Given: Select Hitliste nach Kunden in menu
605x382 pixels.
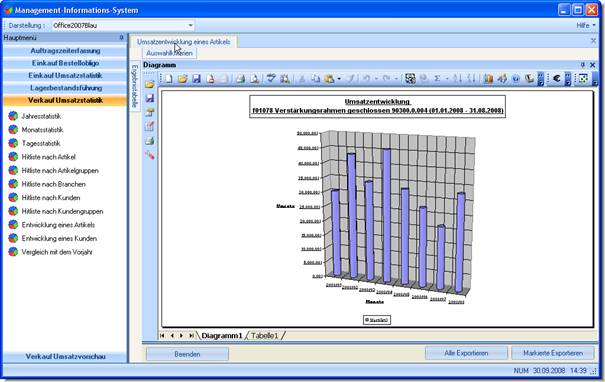Looking at the screenshot, I should [51, 198].
